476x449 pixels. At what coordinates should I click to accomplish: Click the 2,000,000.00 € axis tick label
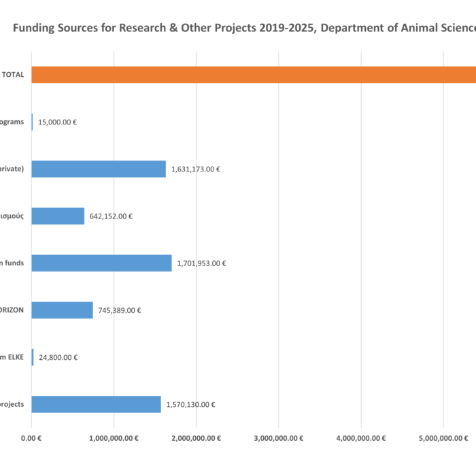pos(196,438)
